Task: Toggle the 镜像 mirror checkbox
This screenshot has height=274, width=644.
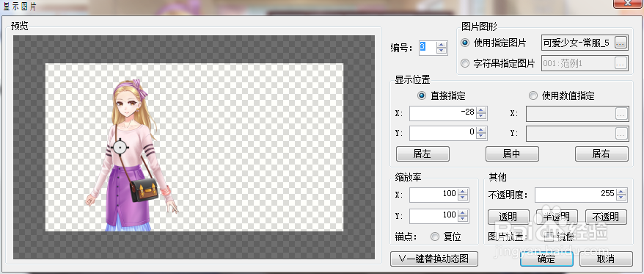Action: [x=549, y=237]
